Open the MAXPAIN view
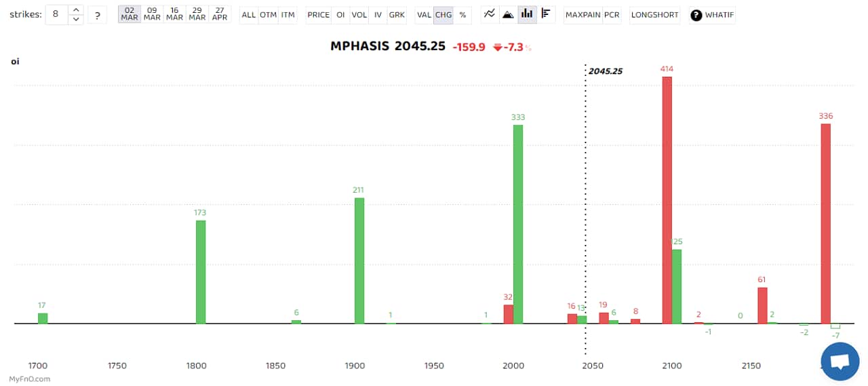Viewport: 868px width, 386px height. click(x=583, y=14)
